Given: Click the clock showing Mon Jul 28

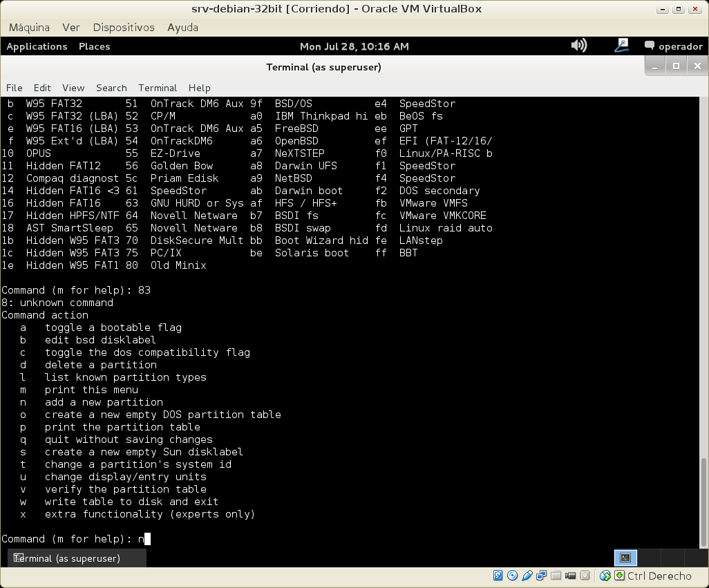Looking at the screenshot, I should coord(354,46).
